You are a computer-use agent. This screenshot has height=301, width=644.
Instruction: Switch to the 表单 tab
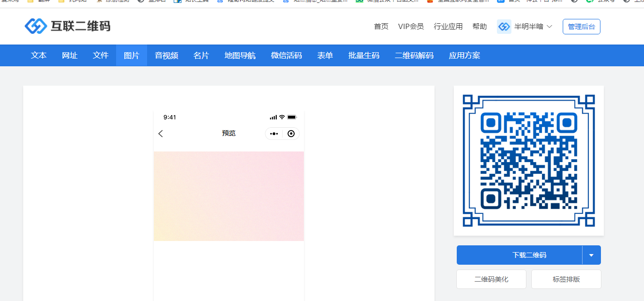pyautogui.click(x=325, y=56)
